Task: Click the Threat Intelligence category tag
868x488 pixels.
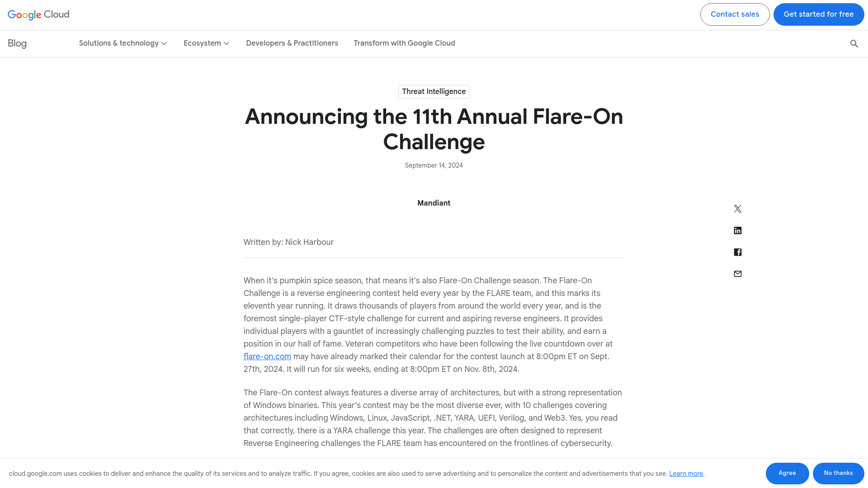Action: [x=434, y=92]
